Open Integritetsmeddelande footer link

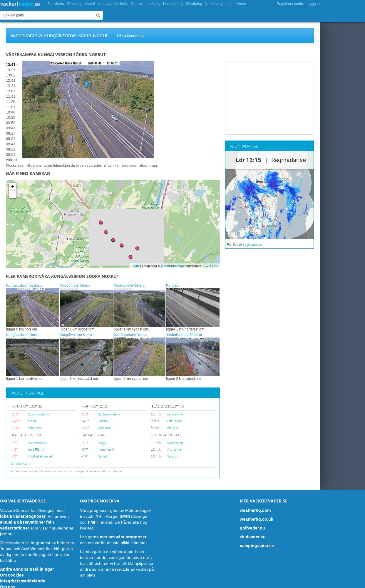coord(23,581)
